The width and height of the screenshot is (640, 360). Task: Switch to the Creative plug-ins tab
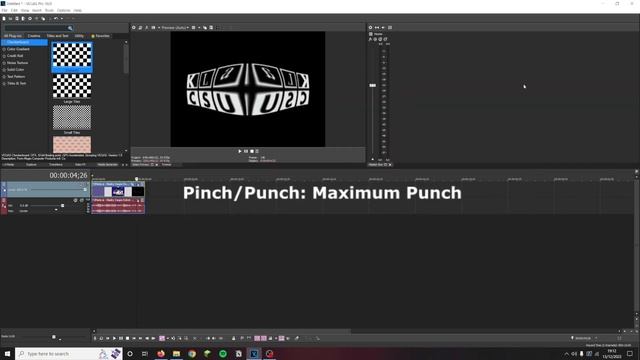(x=34, y=36)
